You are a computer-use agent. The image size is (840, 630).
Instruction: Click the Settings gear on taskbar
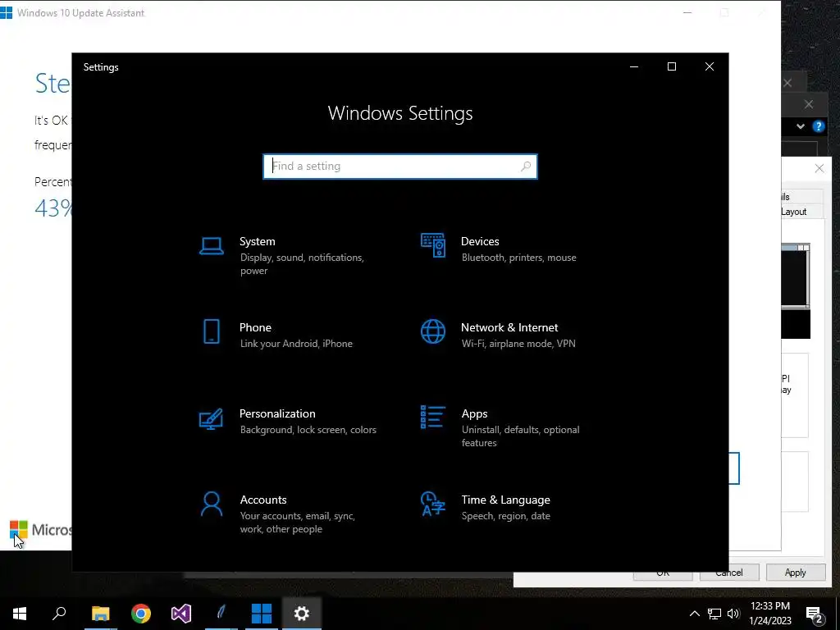pos(302,614)
